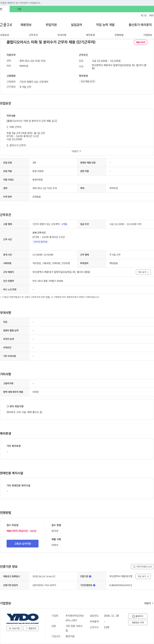
Task: Open 지도 보기 dropdown for 근무 예정지
Action: click(x=143, y=272)
